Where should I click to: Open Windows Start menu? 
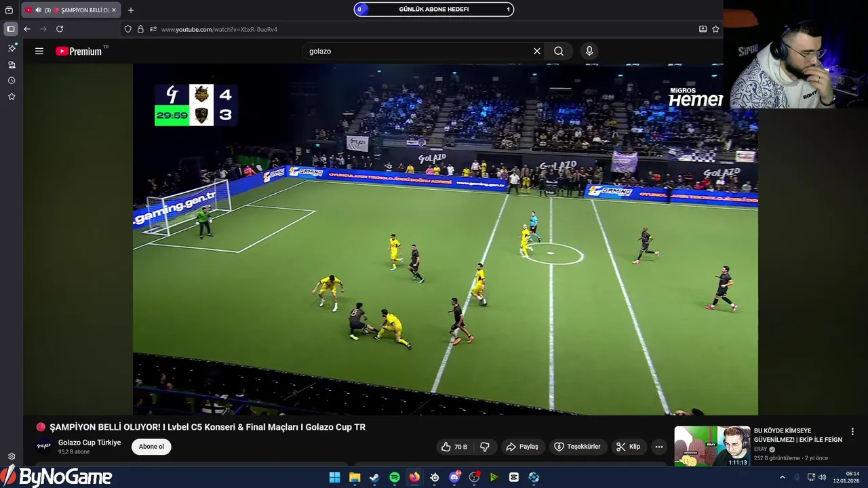click(x=334, y=477)
